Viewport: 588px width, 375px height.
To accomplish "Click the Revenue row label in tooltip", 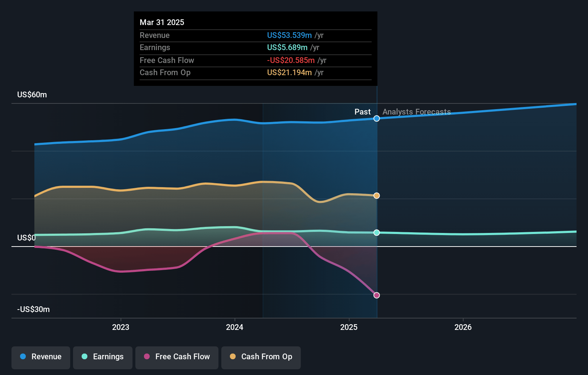I will [x=155, y=35].
